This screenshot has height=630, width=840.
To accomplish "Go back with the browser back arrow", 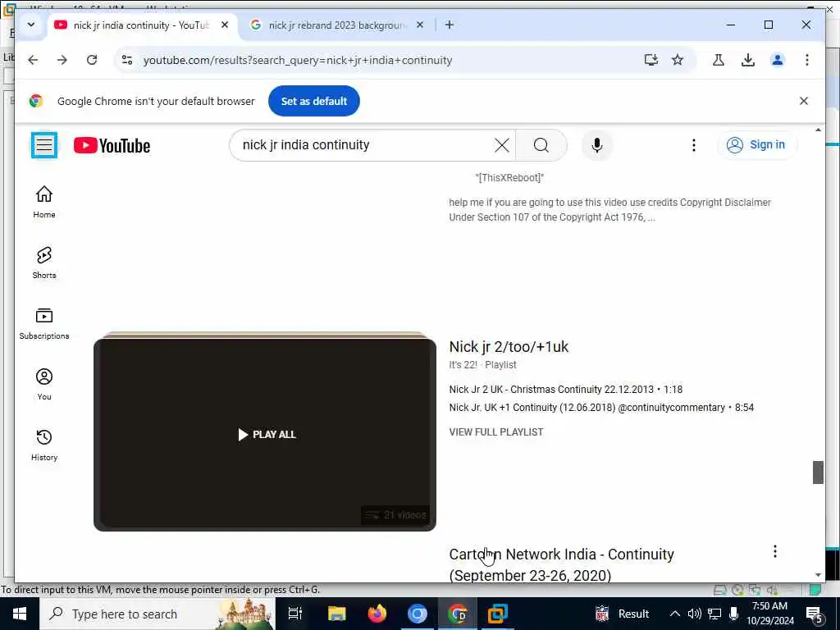I will (x=33, y=60).
